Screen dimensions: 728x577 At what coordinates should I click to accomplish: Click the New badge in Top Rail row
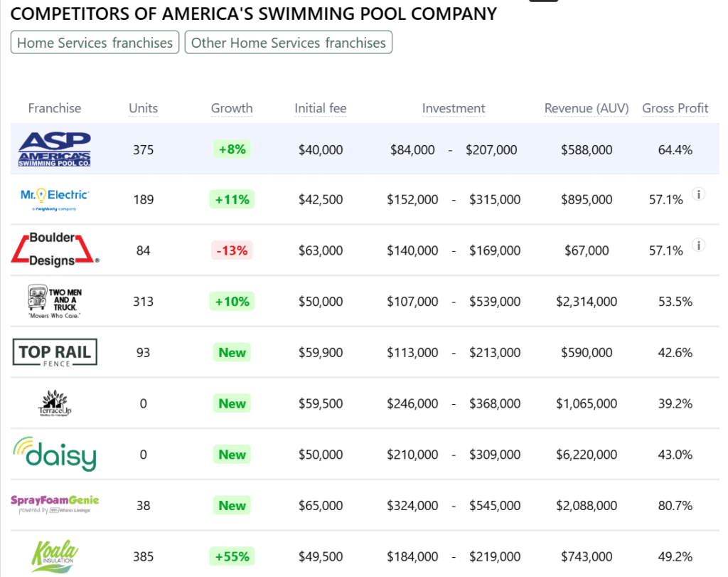coord(232,353)
